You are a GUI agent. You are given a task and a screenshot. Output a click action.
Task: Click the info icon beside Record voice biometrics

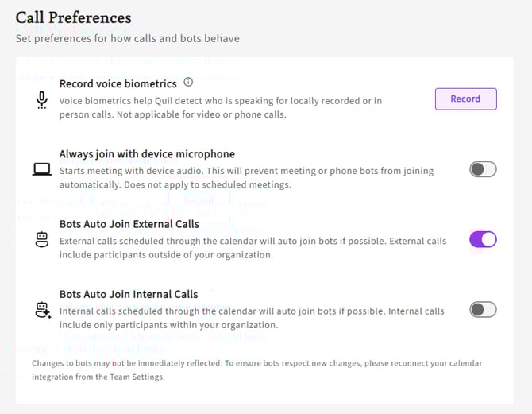tap(188, 83)
